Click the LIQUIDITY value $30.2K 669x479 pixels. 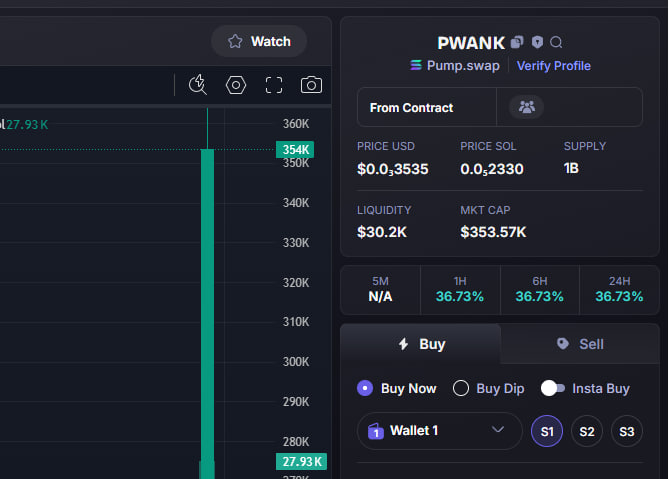(x=382, y=232)
